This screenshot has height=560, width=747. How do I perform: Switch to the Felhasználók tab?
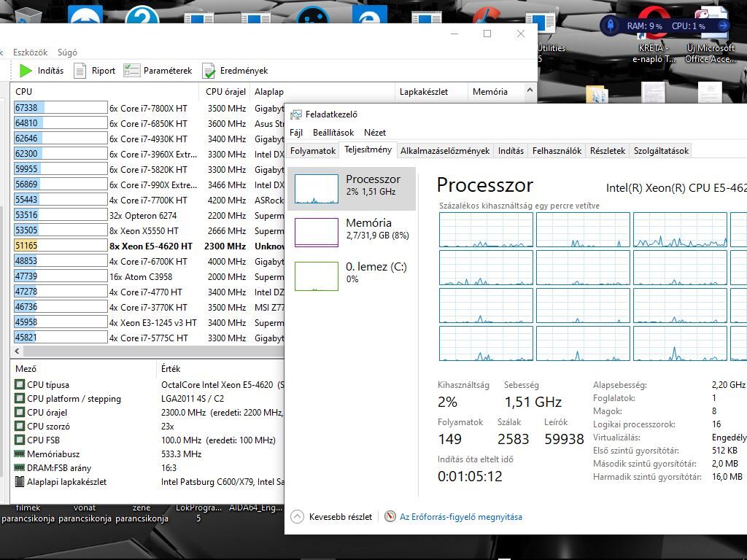(557, 151)
